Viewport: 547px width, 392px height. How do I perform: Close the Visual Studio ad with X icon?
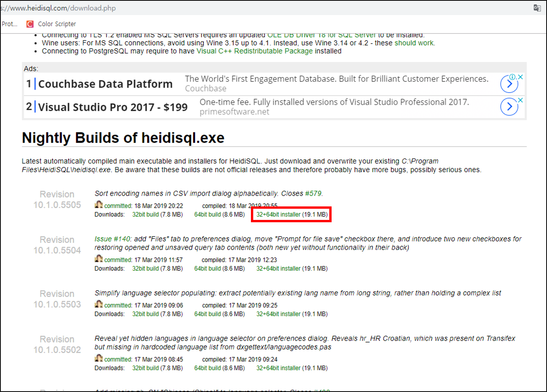point(520,100)
